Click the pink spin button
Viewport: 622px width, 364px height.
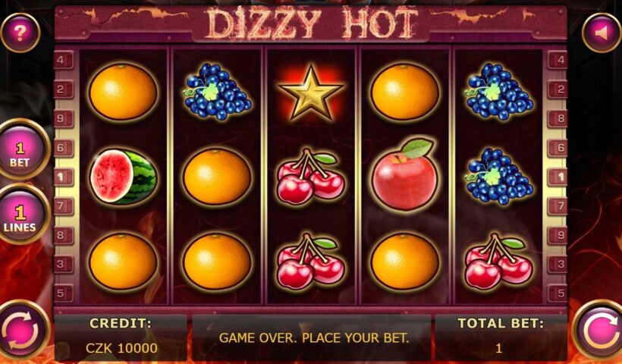pyautogui.click(x=599, y=331)
